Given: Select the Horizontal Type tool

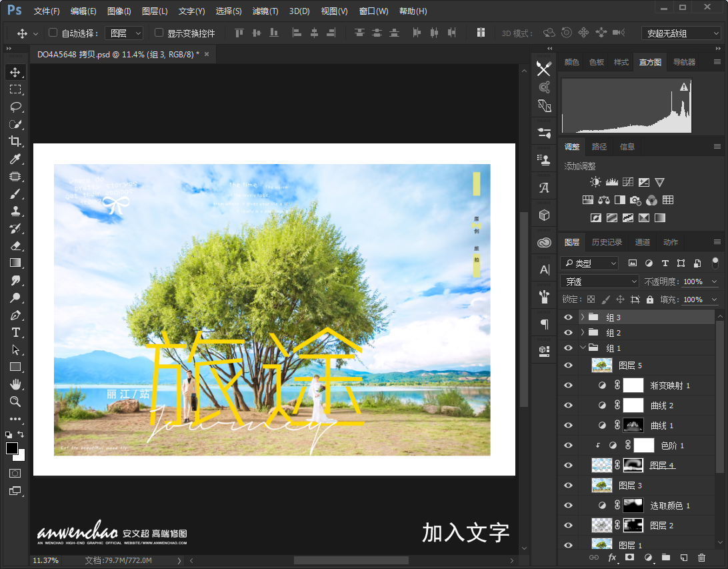Looking at the screenshot, I should pyautogui.click(x=15, y=333).
